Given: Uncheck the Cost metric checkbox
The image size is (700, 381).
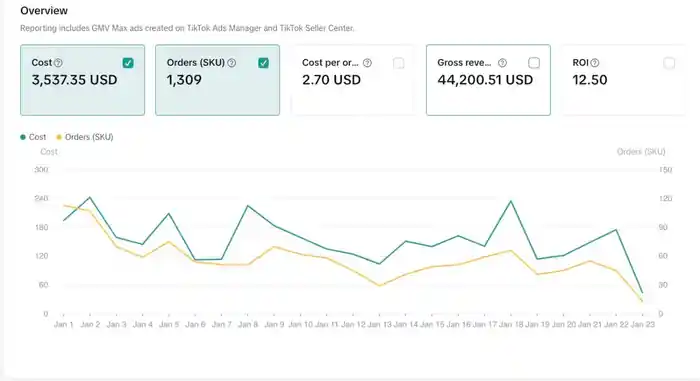Looking at the screenshot, I should point(128,63).
